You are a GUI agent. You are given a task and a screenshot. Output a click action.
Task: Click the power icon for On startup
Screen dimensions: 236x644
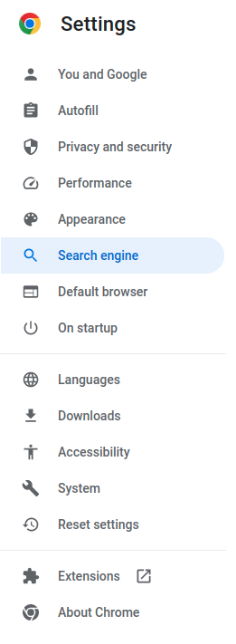point(31,328)
